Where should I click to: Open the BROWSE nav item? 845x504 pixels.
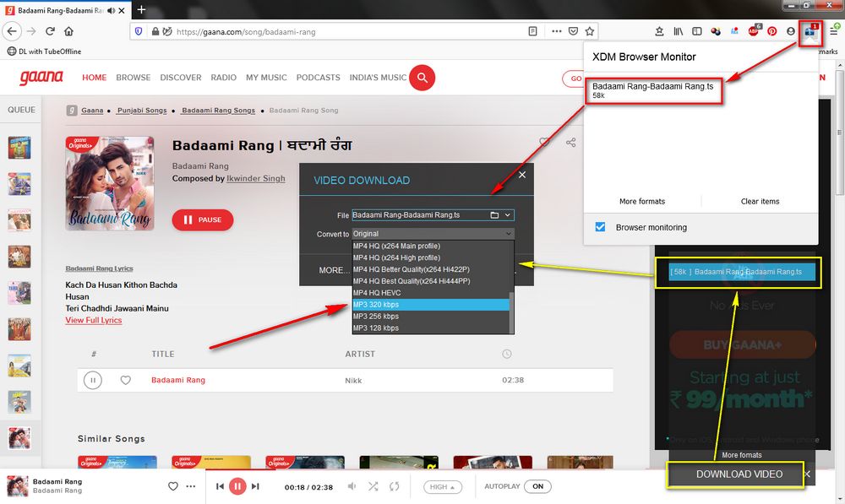(134, 78)
